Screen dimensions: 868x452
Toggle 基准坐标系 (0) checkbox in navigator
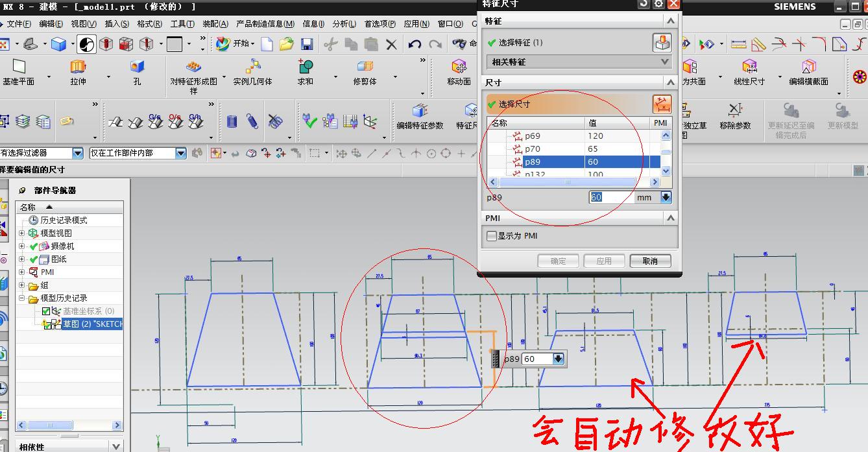pyautogui.click(x=46, y=311)
